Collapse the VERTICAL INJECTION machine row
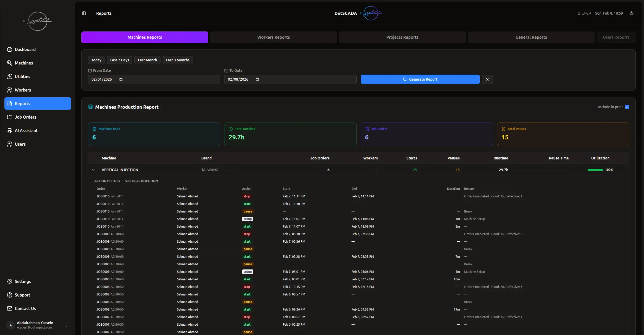Image resolution: width=644 pixels, height=335 pixels. coord(93,170)
